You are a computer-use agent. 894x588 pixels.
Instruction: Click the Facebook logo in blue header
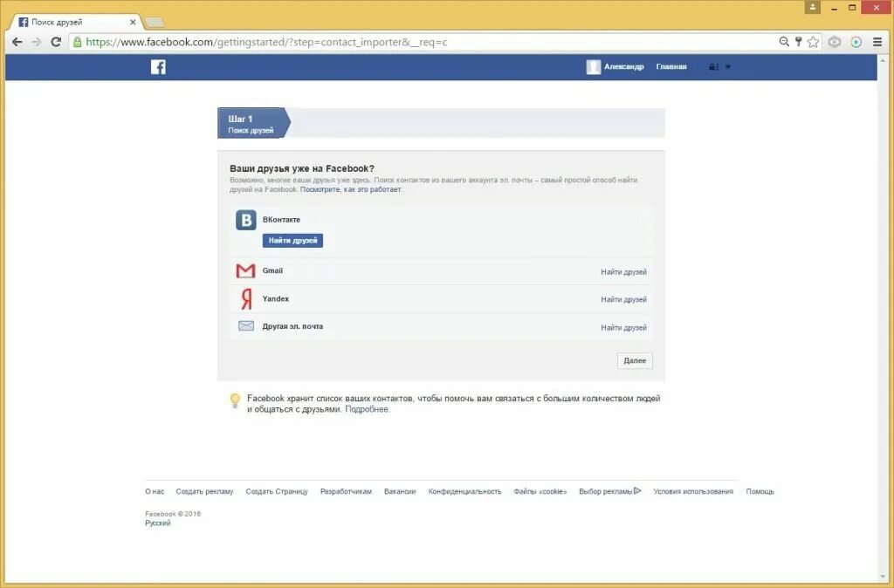(x=158, y=66)
